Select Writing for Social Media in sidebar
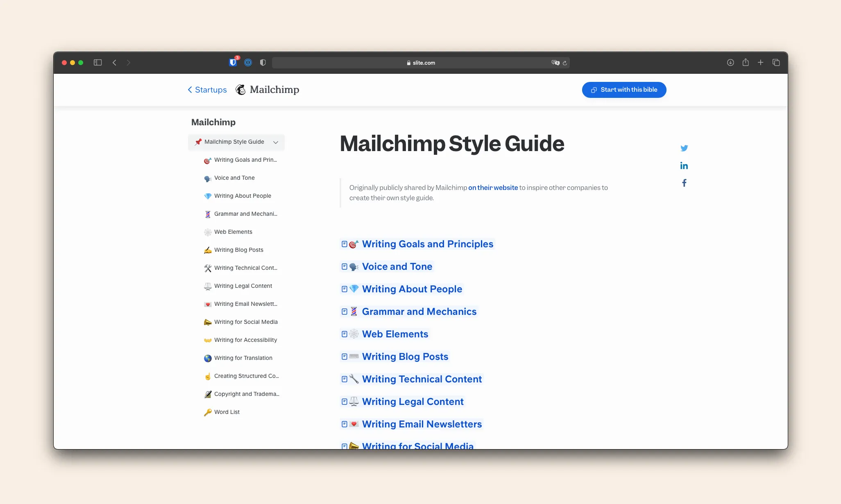 coord(241,322)
